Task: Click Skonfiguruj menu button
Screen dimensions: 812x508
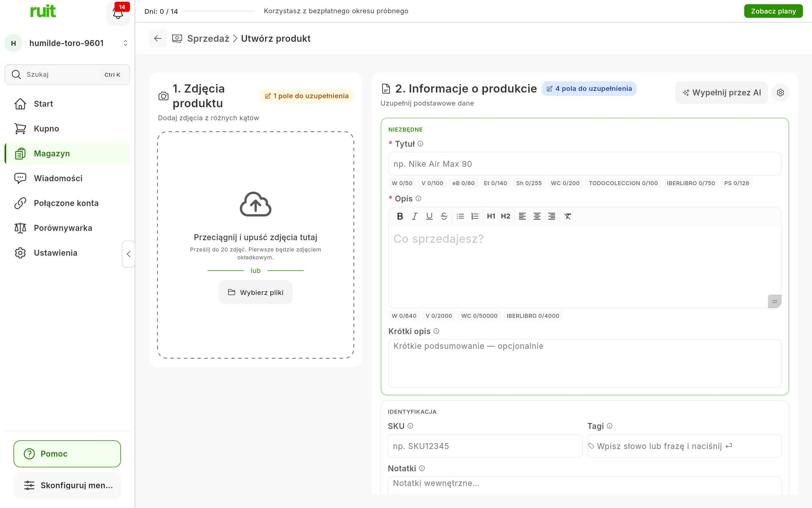Action: [x=67, y=485]
